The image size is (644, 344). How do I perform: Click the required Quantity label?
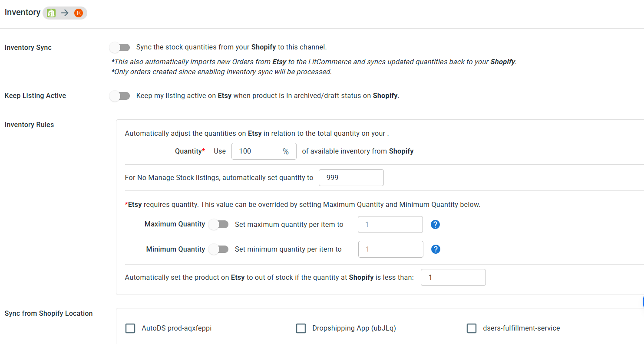click(190, 151)
